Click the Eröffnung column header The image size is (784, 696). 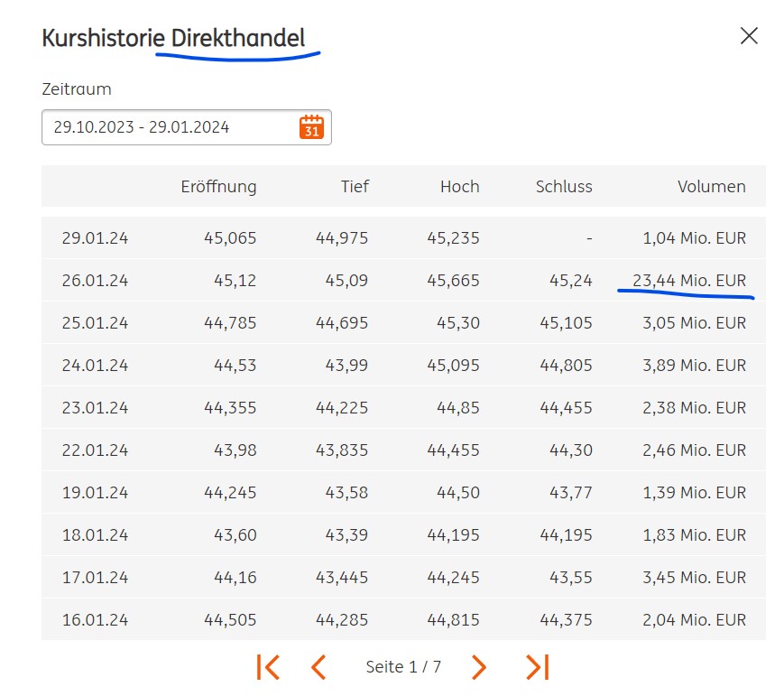(x=218, y=187)
